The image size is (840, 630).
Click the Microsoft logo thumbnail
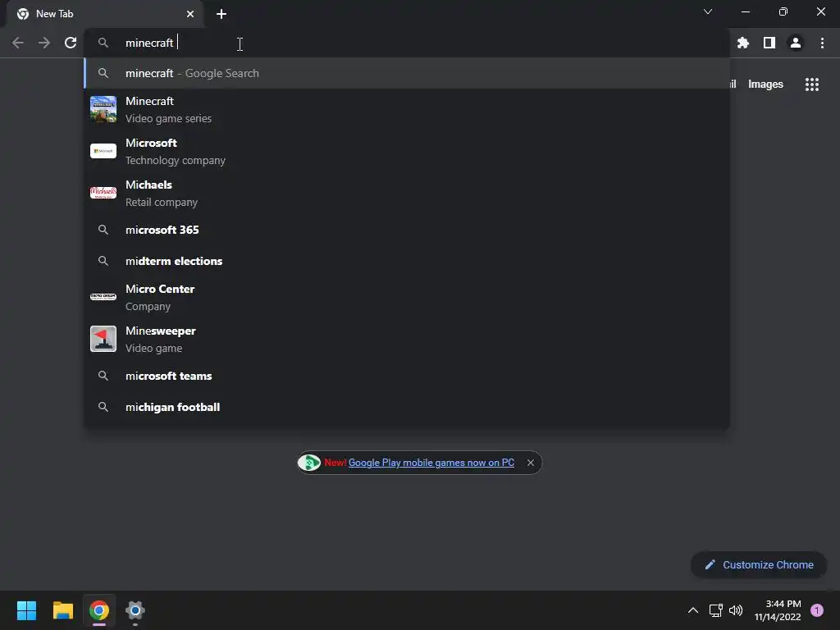[103, 151]
